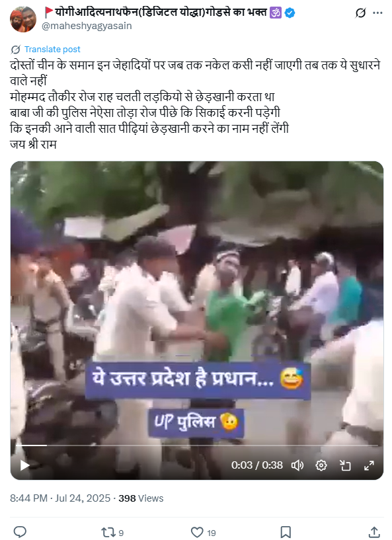Open the reply comment icon
This screenshot has height=540, width=392.
click(20, 531)
